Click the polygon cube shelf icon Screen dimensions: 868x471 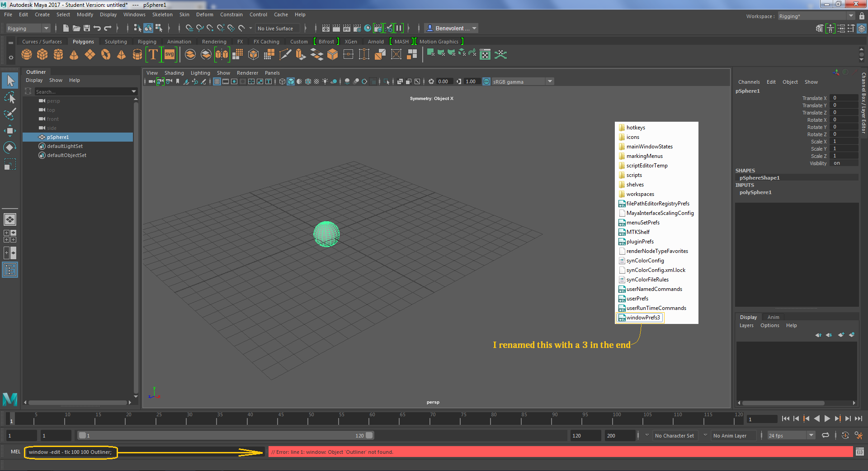click(42, 55)
